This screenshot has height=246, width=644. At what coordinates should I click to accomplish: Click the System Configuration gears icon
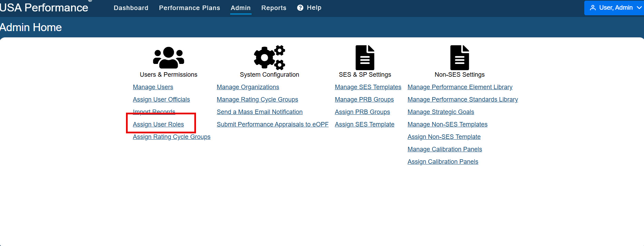pos(270,57)
